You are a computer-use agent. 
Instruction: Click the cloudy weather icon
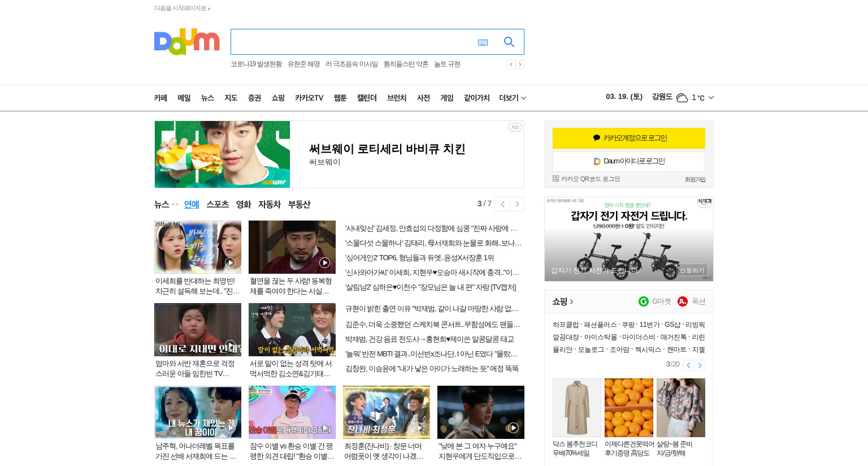coord(682,98)
